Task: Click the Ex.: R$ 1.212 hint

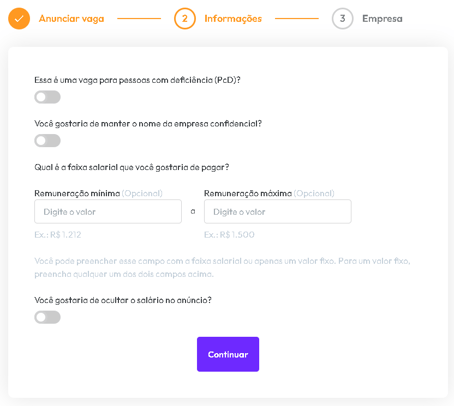Action: [58, 235]
